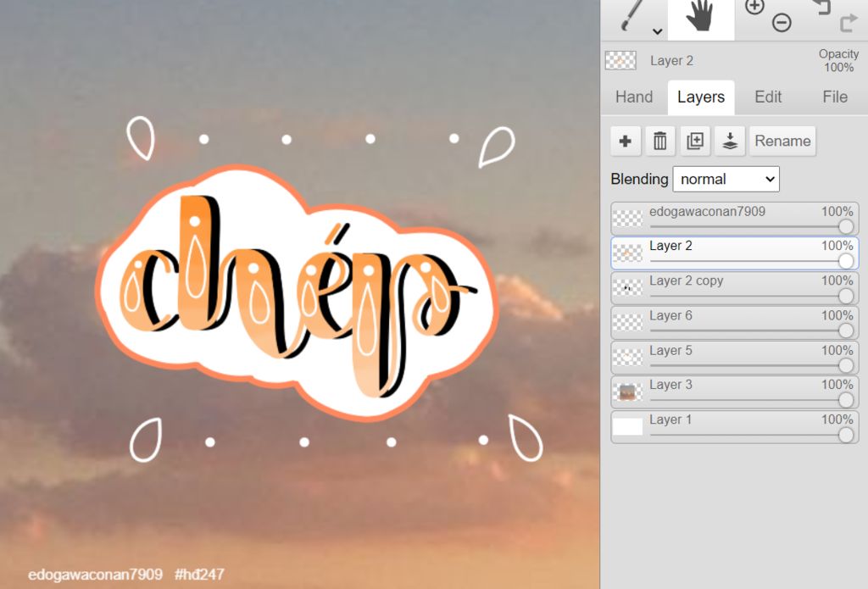Switch to the Edit tab
The height and width of the screenshot is (589, 868).
tap(768, 97)
